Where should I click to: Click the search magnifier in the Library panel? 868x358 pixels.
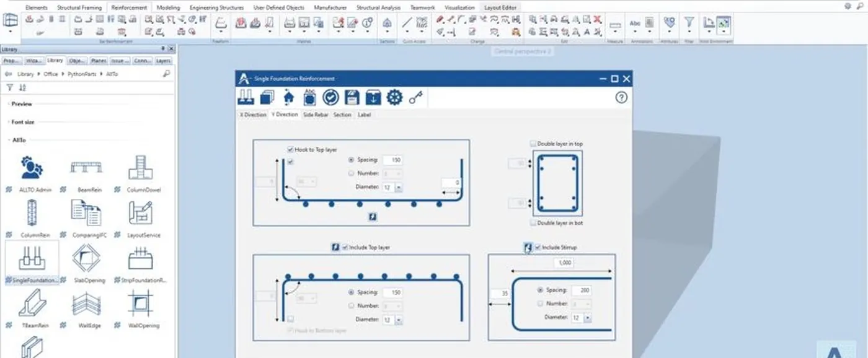[x=166, y=74]
